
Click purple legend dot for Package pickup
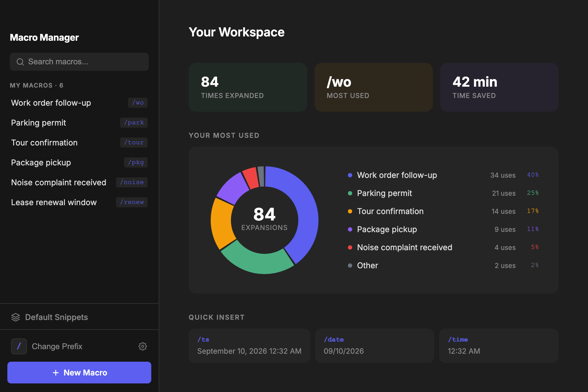(350, 229)
